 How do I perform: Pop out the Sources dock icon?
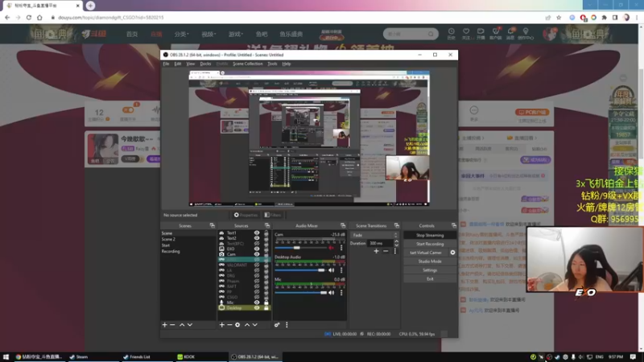tap(267, 225)
